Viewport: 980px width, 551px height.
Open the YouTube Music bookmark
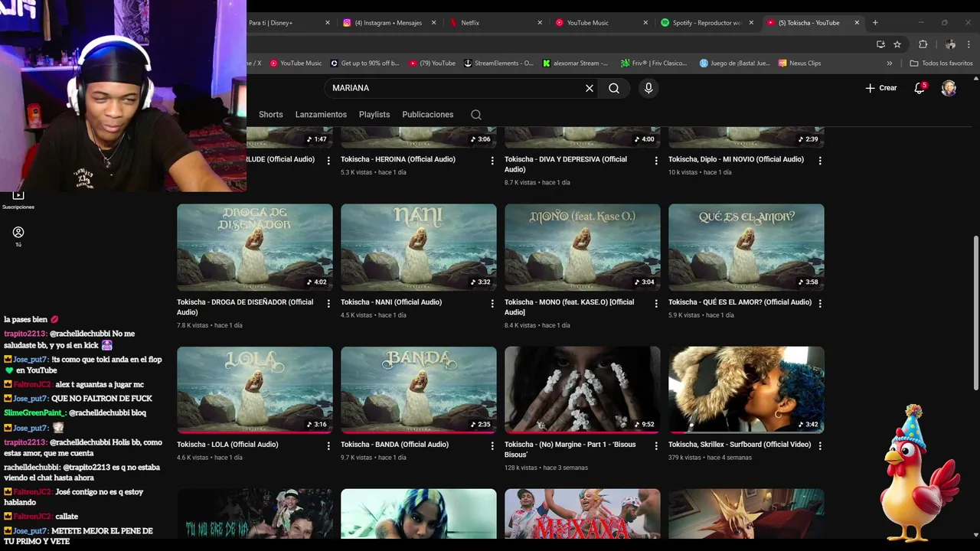pyautogui.click(x=296, y=64)
